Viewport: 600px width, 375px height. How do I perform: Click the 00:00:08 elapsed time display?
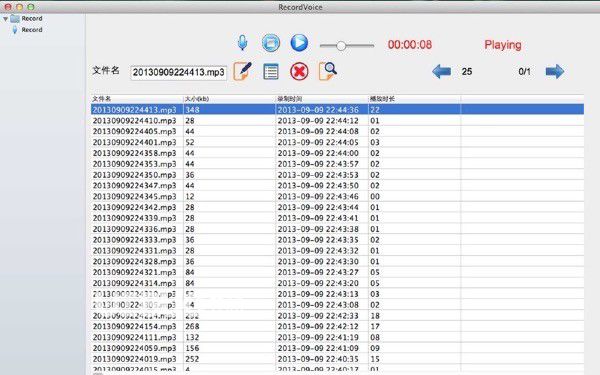[410, 45]
